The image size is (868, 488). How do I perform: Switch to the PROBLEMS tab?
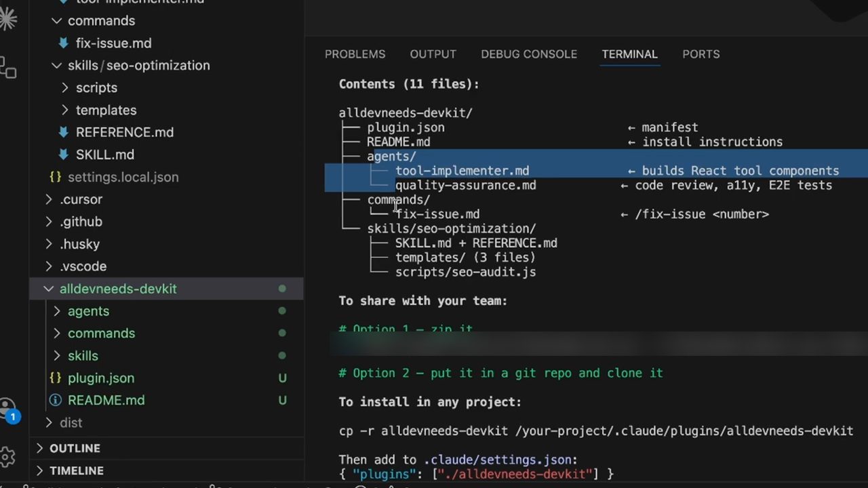[x=355, y=54]
